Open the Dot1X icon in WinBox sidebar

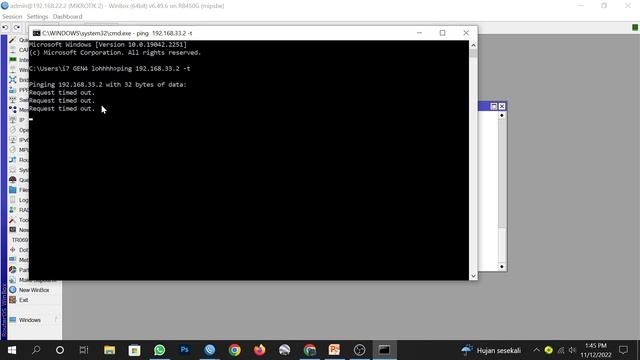[13, 250]
